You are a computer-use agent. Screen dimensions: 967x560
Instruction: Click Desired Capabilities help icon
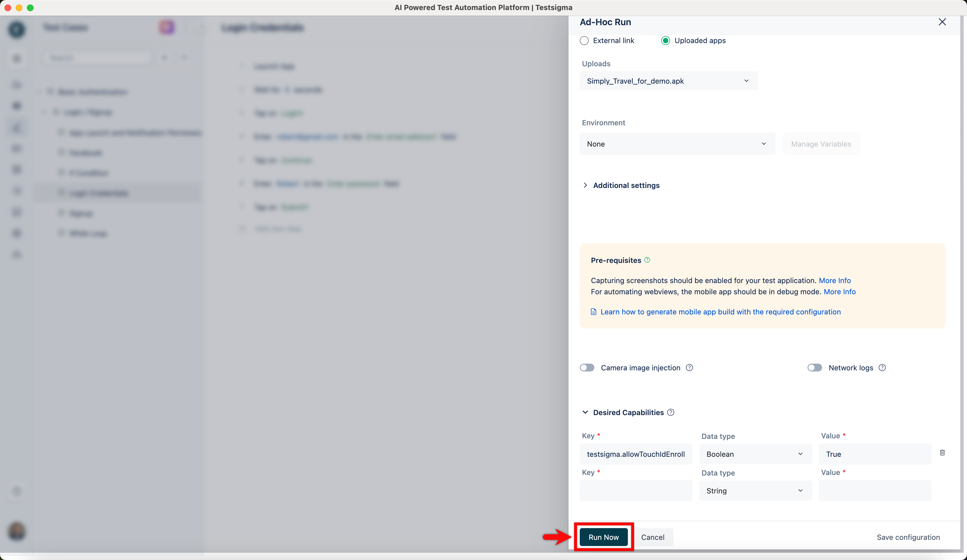coord(671,412)
